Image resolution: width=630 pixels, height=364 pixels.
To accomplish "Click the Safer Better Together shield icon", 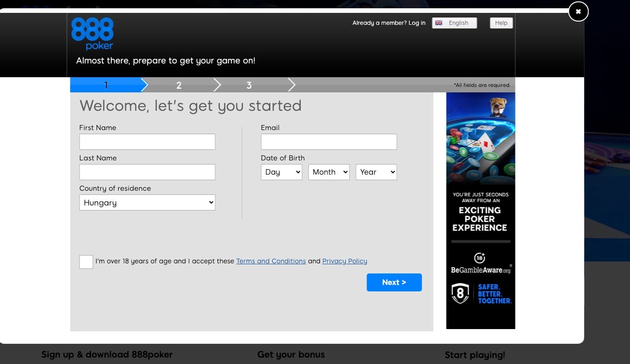I will click(x=460, y=293).
